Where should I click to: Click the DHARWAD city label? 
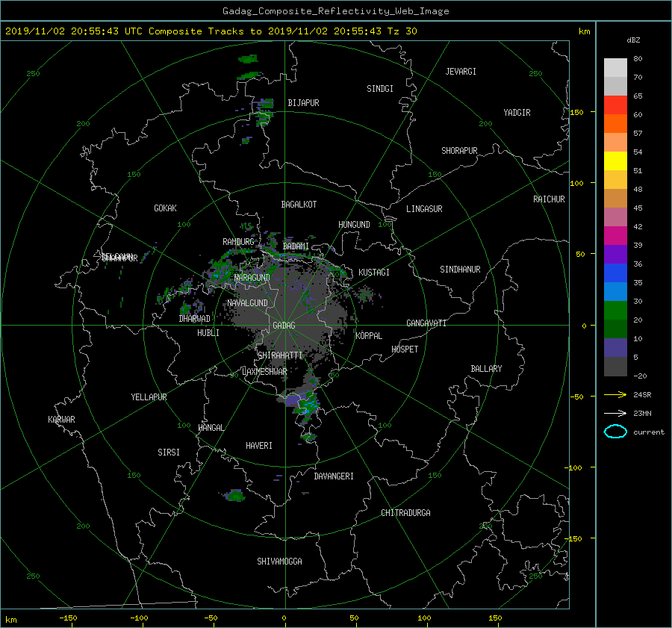(194, 319)
